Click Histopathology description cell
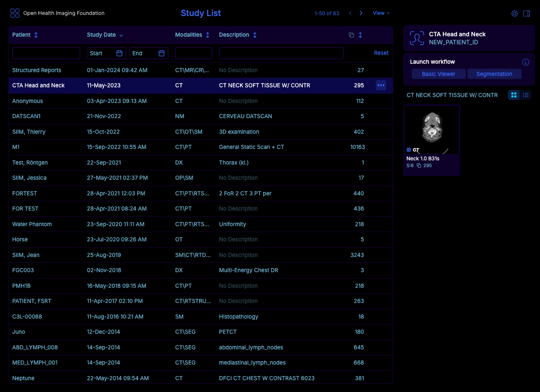 click(x=239, y=316)
